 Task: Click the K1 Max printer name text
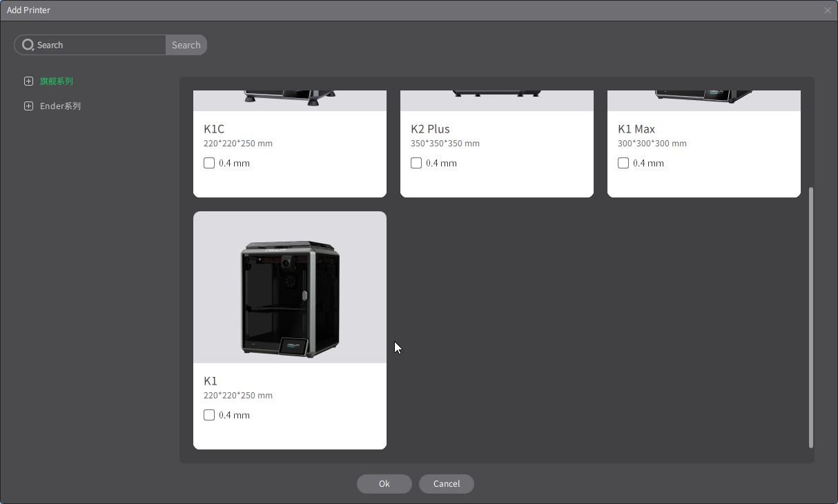pyautogui.click(x=636, y=129)
